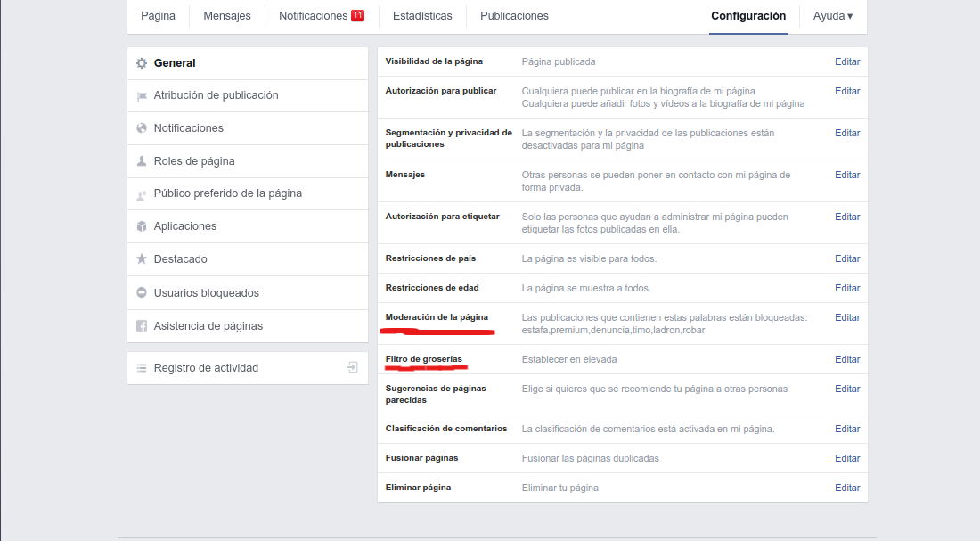The height and width of the screenshot is (541, 980).
Task: Edit the Mensajes setting row
Action: point(847,175)
